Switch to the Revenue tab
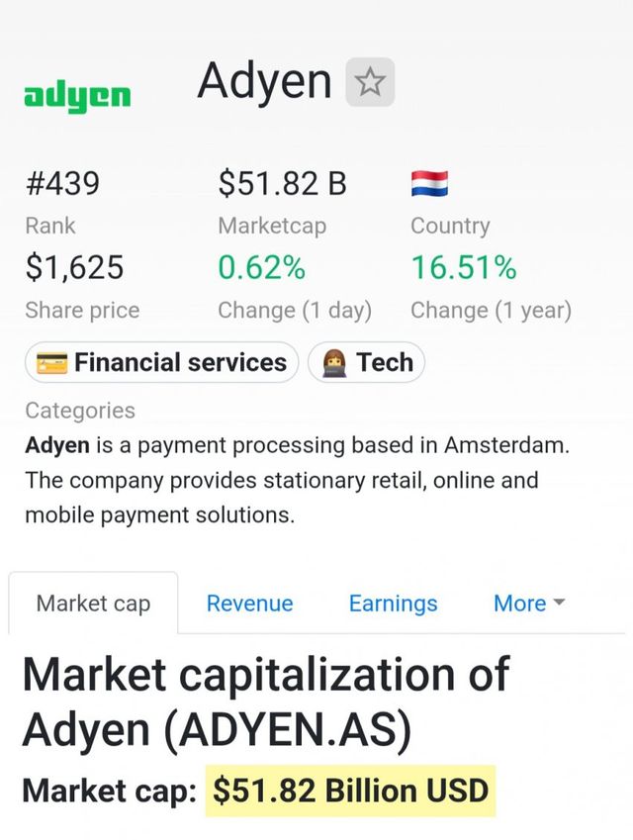Screen dimensions: 633x840 [249, 604]
